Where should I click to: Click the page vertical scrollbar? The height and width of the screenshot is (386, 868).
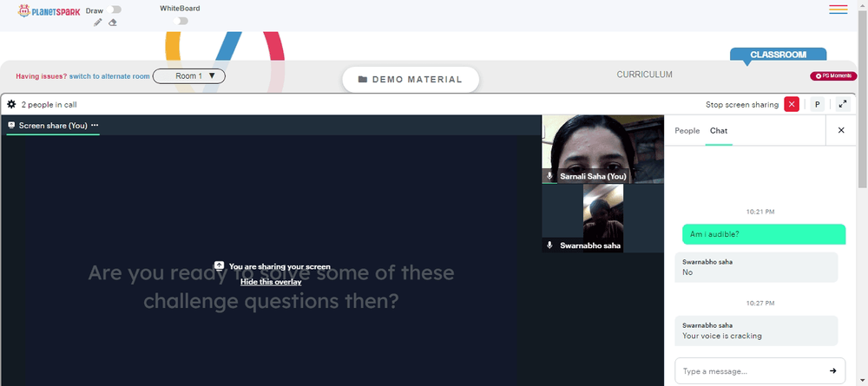[863, 100]
